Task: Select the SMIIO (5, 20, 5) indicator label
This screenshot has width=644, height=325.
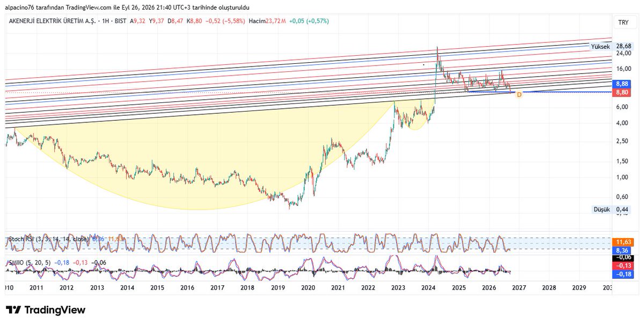Action: point(29,262)
